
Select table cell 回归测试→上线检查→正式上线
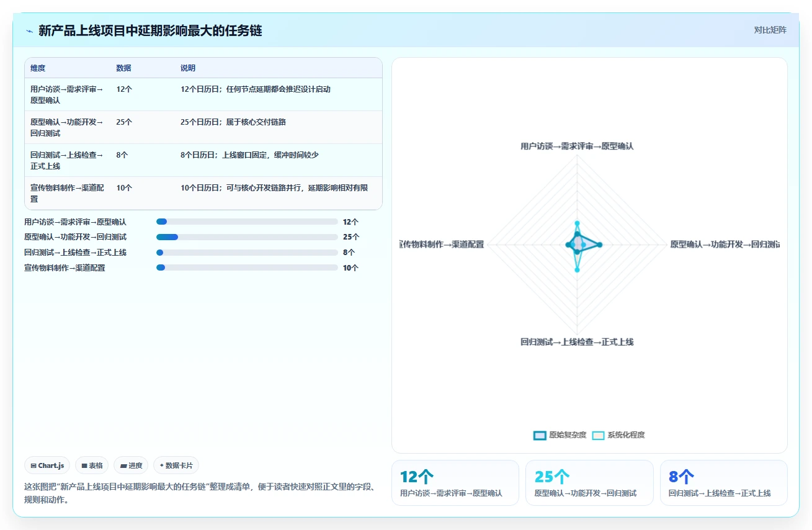pyautogui.click(x=68, y=160)
